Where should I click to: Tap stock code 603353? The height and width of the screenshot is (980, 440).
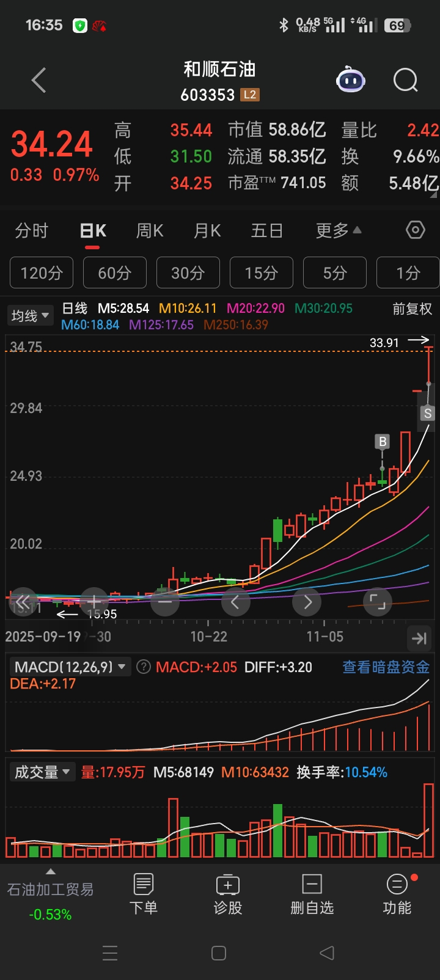click(x=208, y=95)
